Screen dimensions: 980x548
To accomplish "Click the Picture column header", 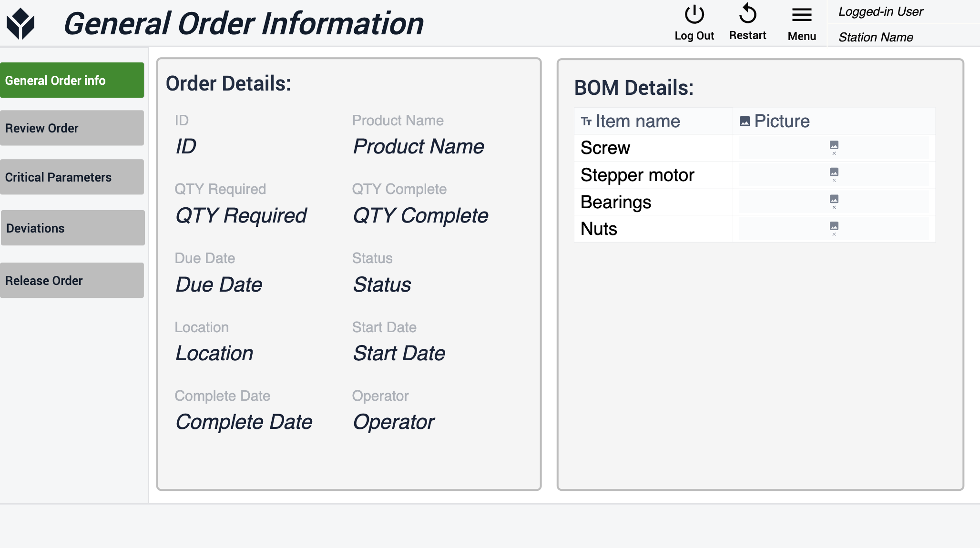I will [x=834, y=121].
